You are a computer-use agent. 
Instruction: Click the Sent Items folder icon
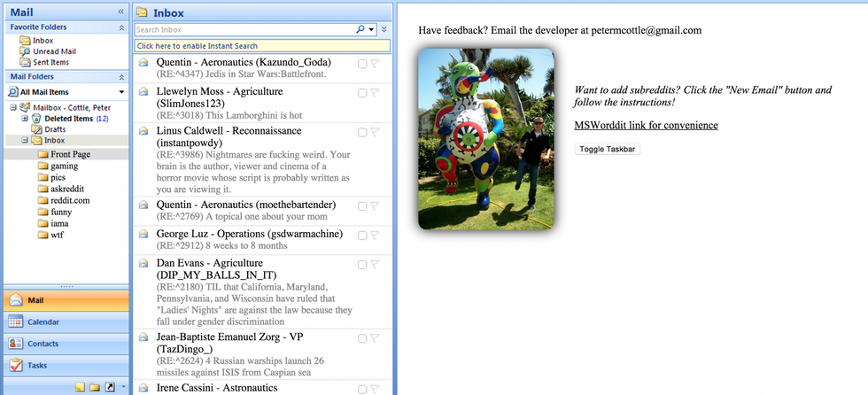click(25, 63)
